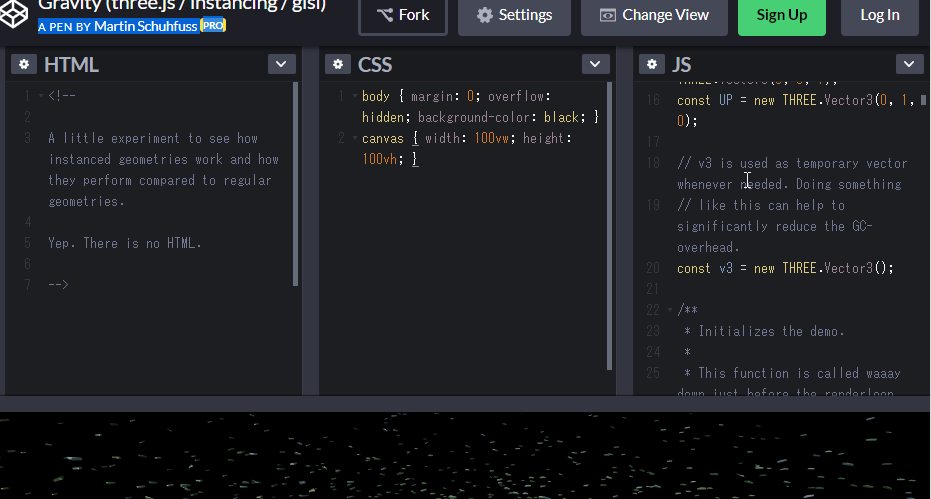
Task: Fork this pen
Action: pos(403,15)
